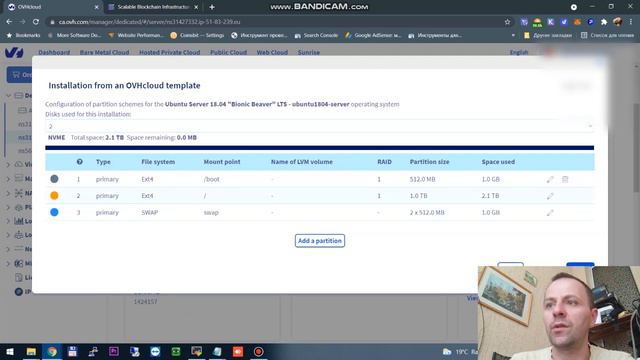The image size is (640, 360).
Task: Open File Explorer from the taskbar
Action: pos(31,351)
